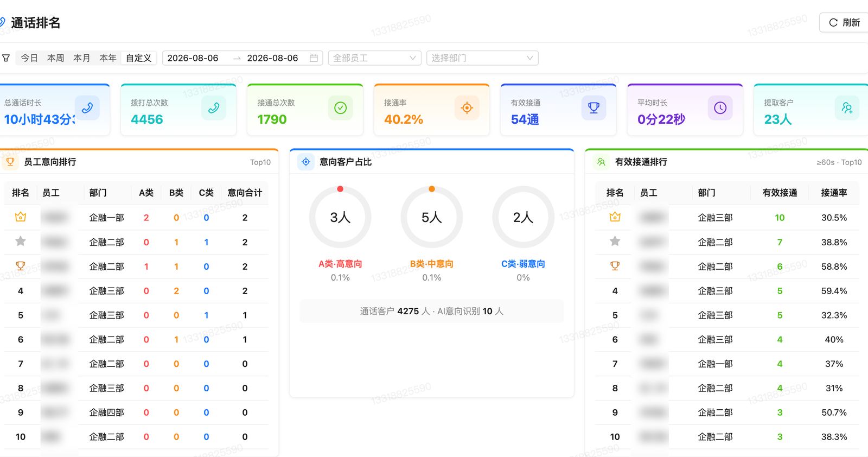Click 30.5% rate in 有效接通排行 first row
The image size is (868, 457).
tap(834, 218)
